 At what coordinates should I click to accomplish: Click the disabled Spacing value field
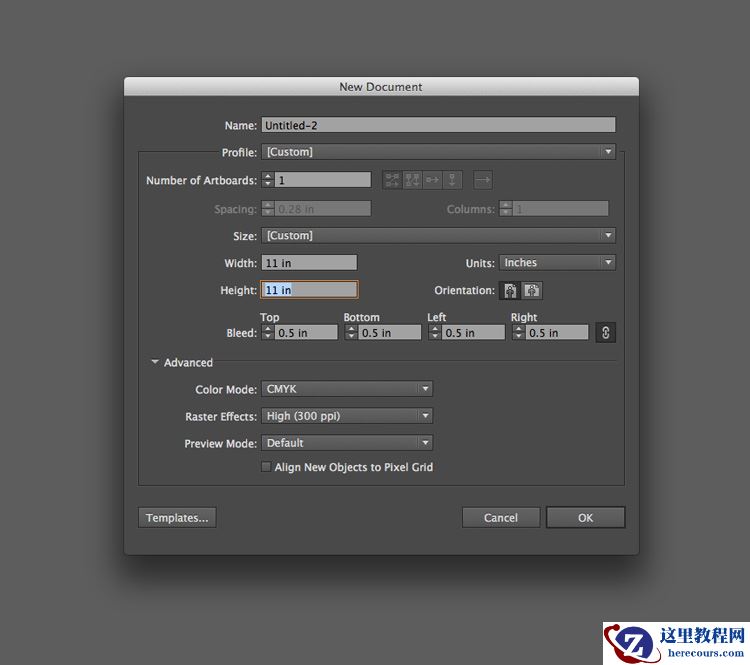323,209
